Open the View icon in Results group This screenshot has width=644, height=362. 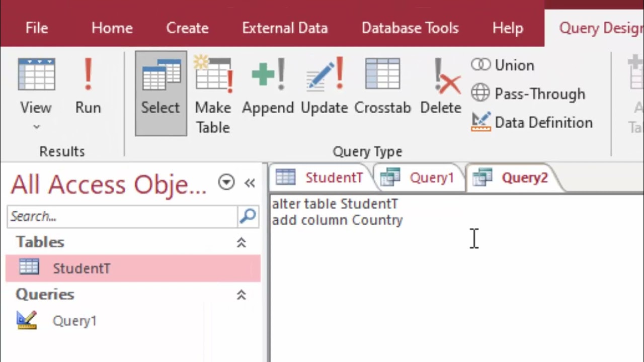point(36,74)
